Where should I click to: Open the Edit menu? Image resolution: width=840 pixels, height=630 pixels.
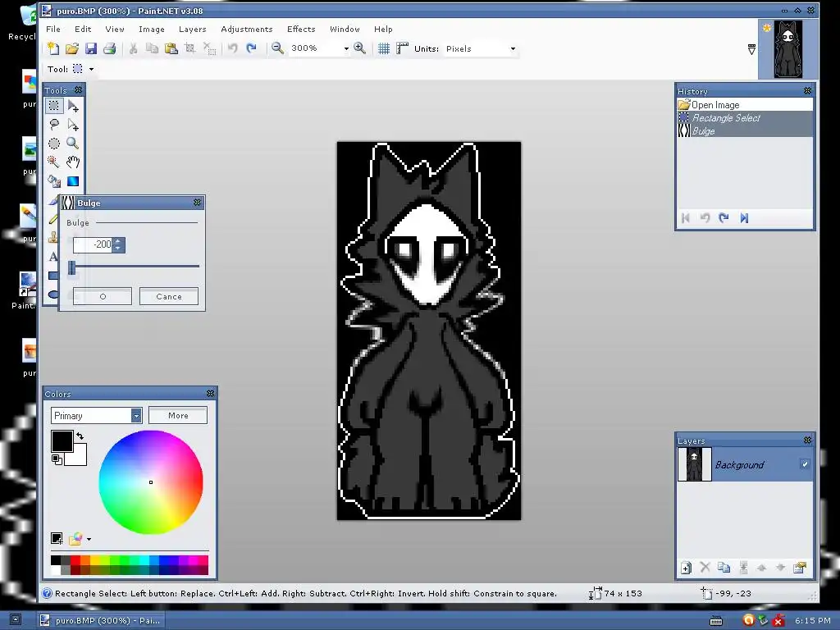point(83,29)
